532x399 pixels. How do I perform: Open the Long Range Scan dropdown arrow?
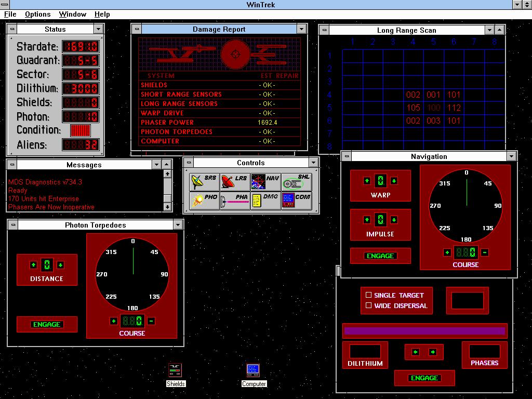pos(489,30)
